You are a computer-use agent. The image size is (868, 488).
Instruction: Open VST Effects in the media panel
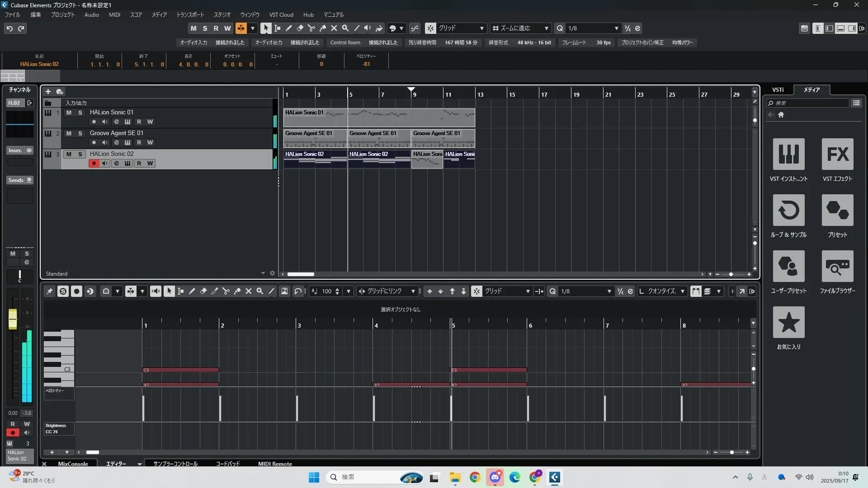tap(837, 154)
